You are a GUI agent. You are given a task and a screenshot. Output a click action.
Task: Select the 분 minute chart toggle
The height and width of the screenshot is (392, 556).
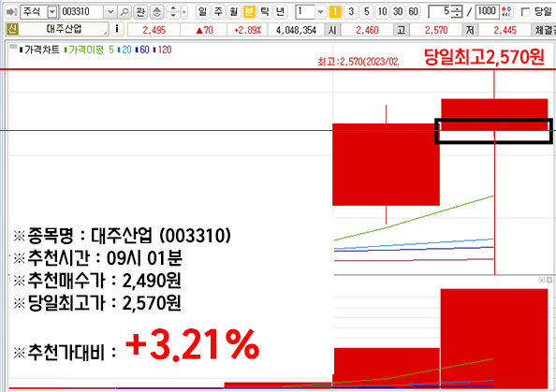(x=249, y=12)
